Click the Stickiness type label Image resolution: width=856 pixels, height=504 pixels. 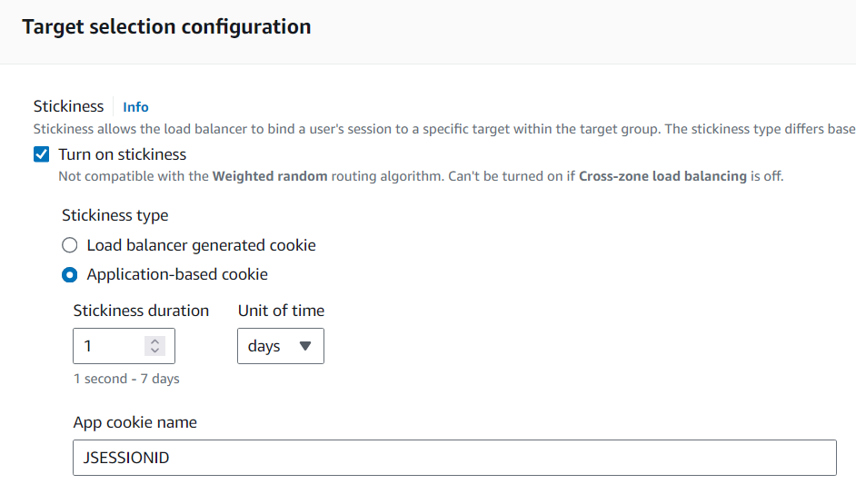tap(114, 215)
